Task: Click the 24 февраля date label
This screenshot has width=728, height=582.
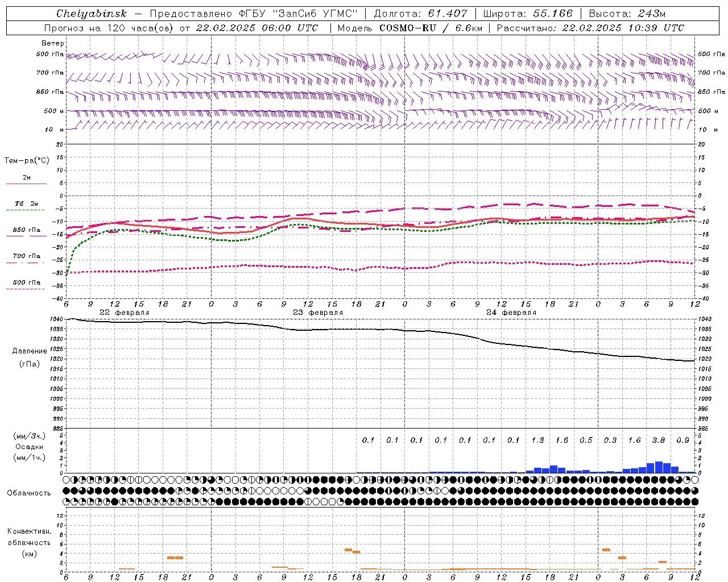Action: 511,313
